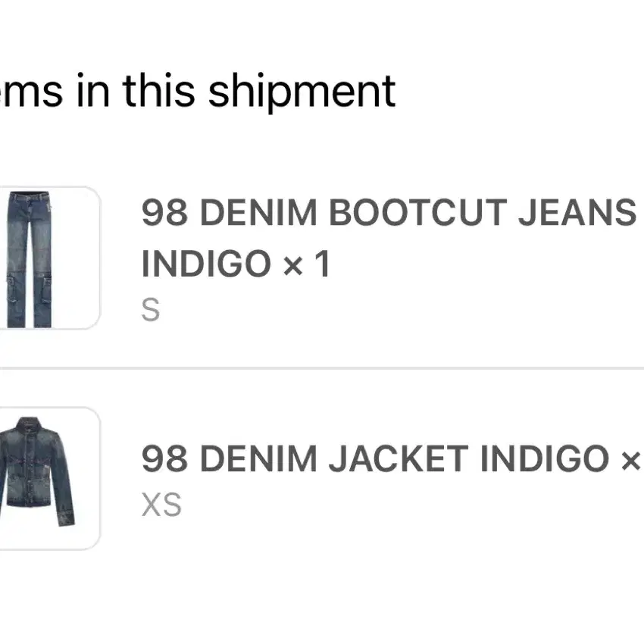This screenshot has height=644, width=644.
Task: Click the word JACKET in the second item title
Action: click(x=399, y=458)
